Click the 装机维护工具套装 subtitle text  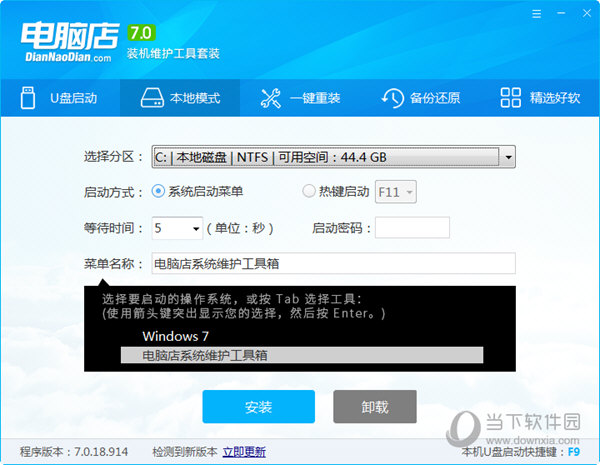coord(173,54)
